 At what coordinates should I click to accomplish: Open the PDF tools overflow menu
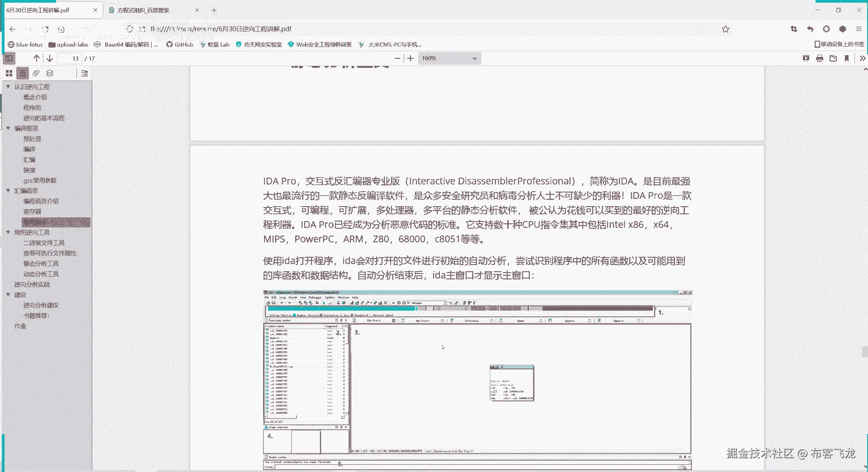[x=862, y=58]
